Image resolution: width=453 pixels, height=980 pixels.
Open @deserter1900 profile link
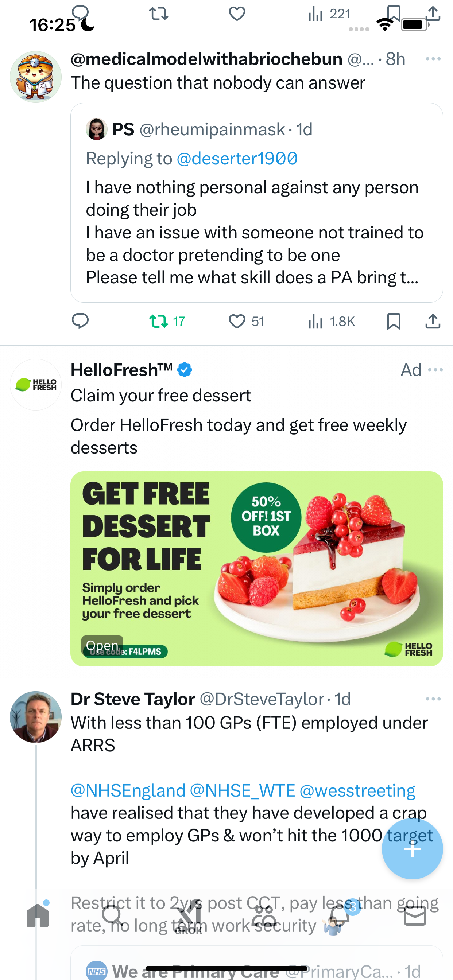click(237, 158)
